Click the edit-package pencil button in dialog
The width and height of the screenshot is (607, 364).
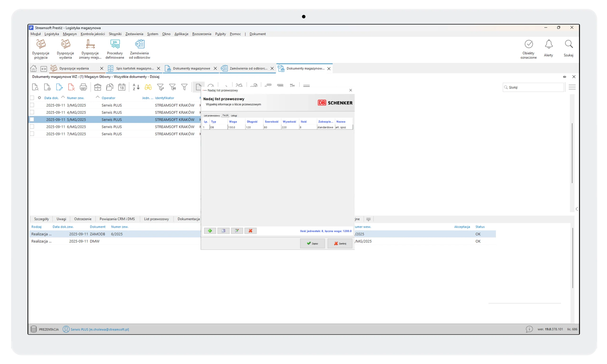pyautogui.click(x=237, y=231)
